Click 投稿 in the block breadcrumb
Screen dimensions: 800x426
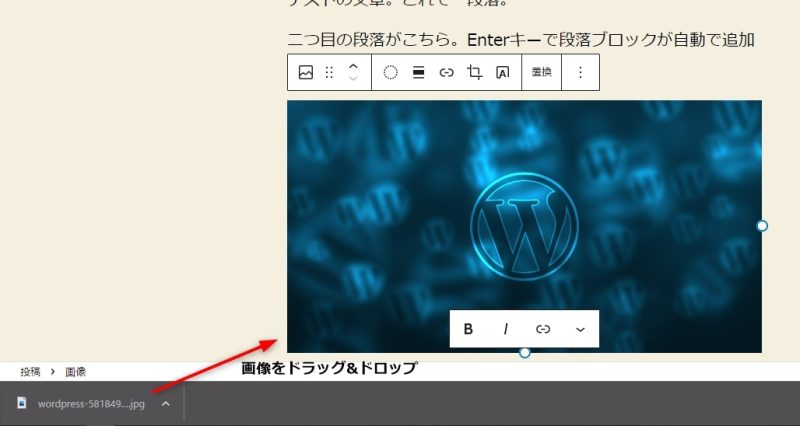[x=30, y=372]
